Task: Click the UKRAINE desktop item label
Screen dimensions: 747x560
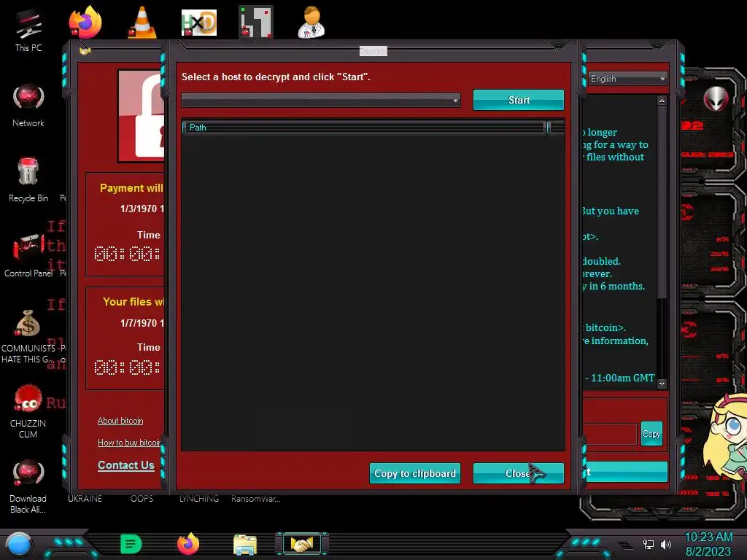Action: (85, 499)
